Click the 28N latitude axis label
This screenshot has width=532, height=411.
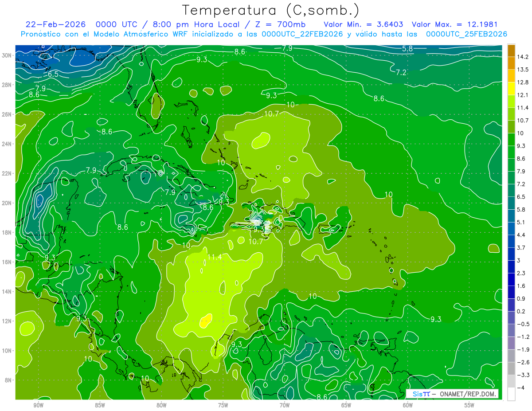[x=8, y=85]
